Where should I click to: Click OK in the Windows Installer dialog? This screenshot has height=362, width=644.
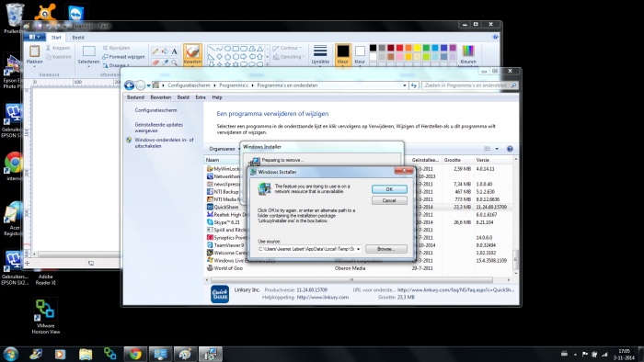[x=389, y=189]
